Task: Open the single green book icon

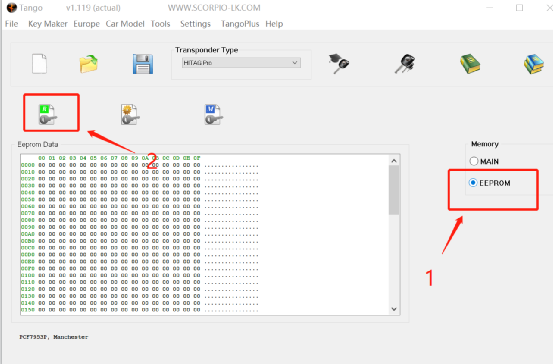Action: coord(470,64)
